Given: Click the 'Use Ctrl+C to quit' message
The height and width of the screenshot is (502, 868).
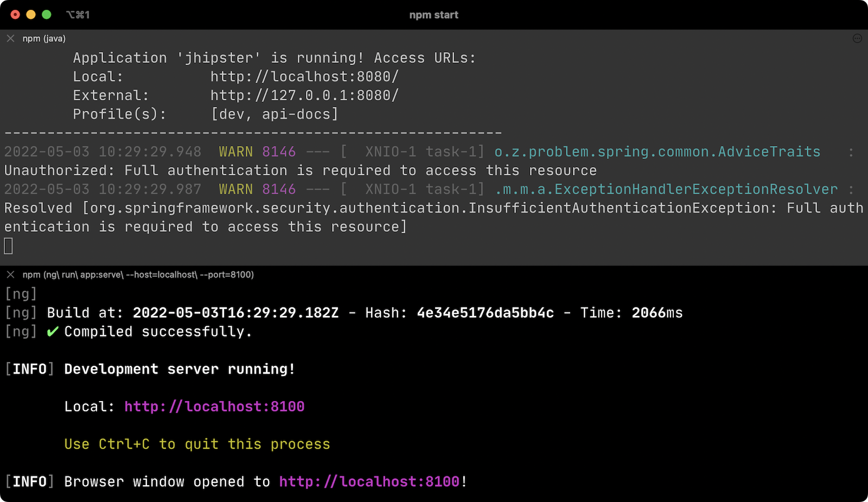Looking at the screenshot, I should 197,444.
